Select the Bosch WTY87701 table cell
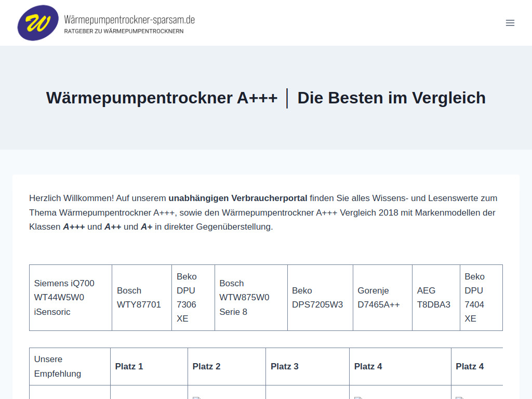The image size is (532, 399). (x=141, y=298)
